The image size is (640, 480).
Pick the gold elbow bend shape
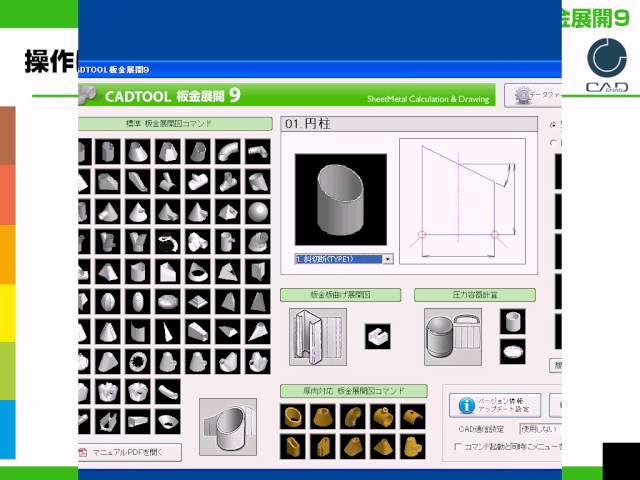(353, 416)
